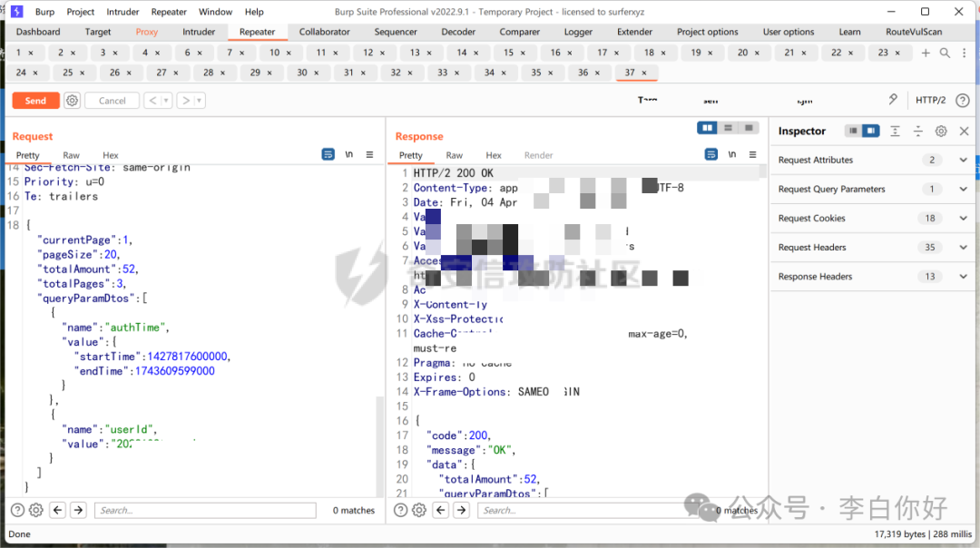Switch to combined tabbed layout view
Image resolution: width=980 pixels, height=548 pixels.
click(749, 128)
